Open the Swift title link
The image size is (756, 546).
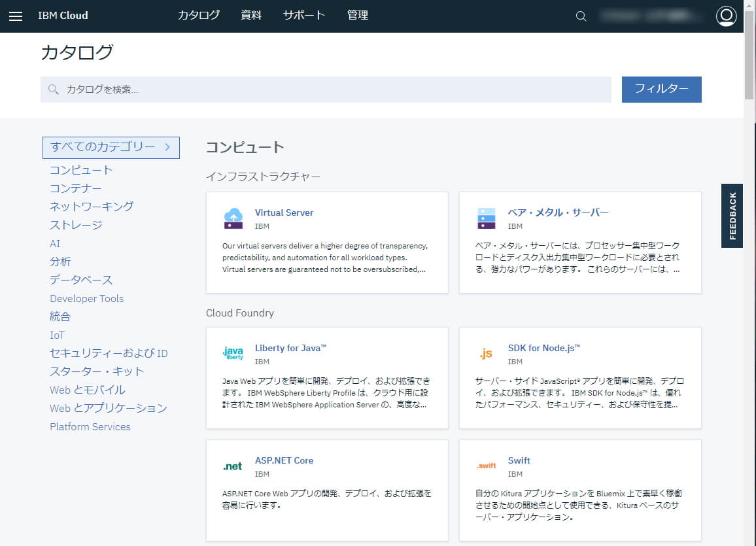519,460
